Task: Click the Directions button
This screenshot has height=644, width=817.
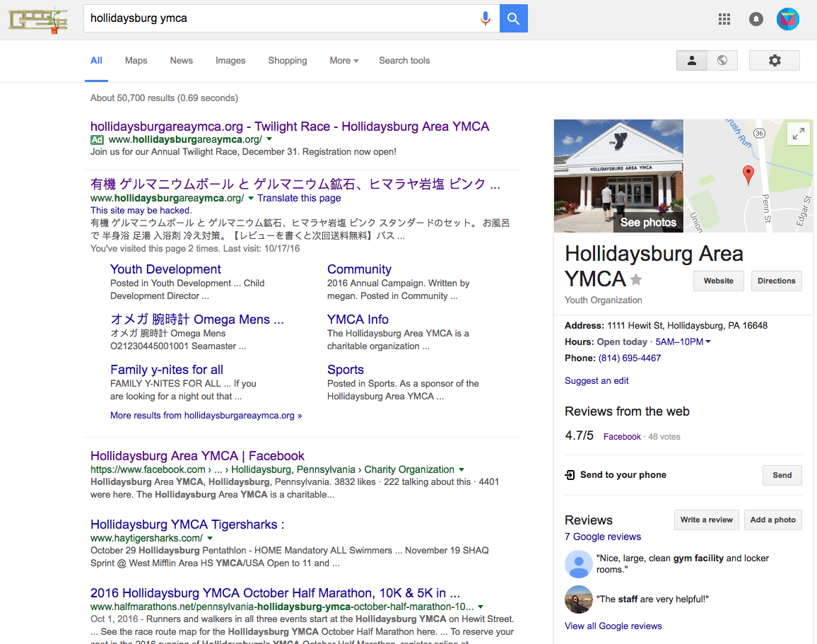Action: [776, 281]
